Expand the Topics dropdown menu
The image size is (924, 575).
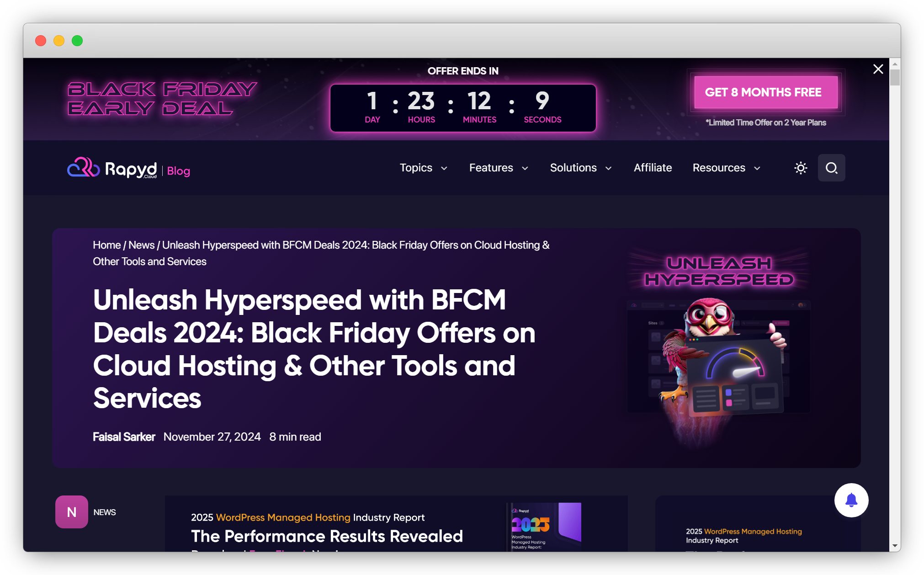423,168
